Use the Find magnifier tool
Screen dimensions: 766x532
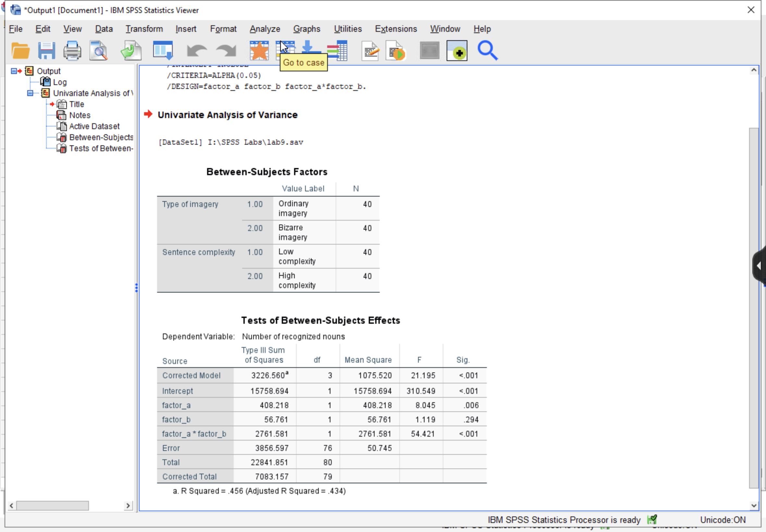[x=487, y=50]
